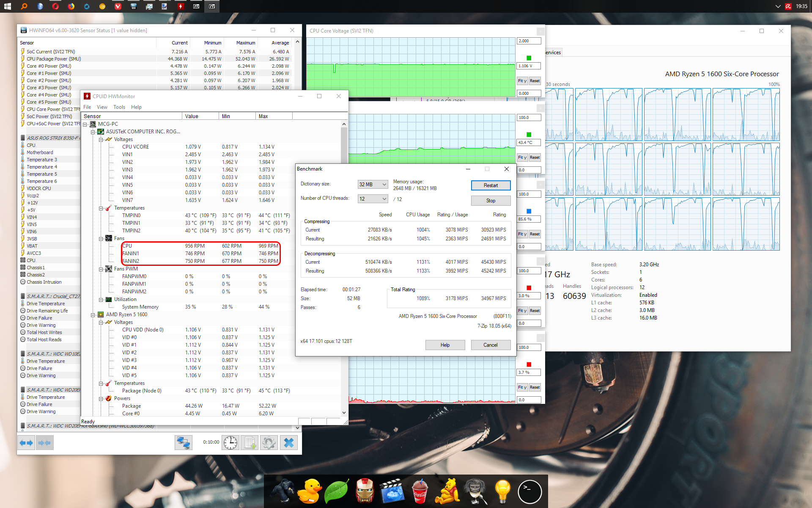Click the green leaf dock icon

pos(337,491)
